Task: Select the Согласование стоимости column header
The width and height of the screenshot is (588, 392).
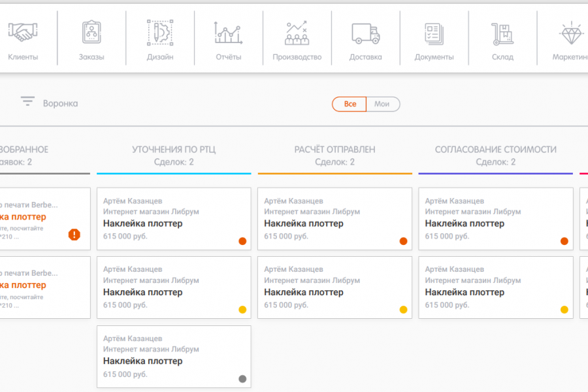Action: point(496,150)
